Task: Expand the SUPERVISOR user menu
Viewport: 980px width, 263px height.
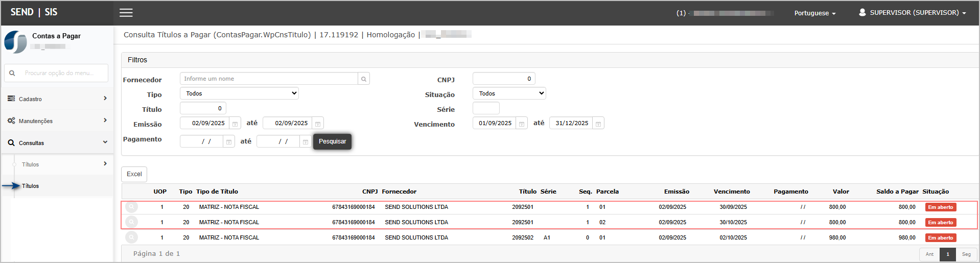Action: point(913,13)
